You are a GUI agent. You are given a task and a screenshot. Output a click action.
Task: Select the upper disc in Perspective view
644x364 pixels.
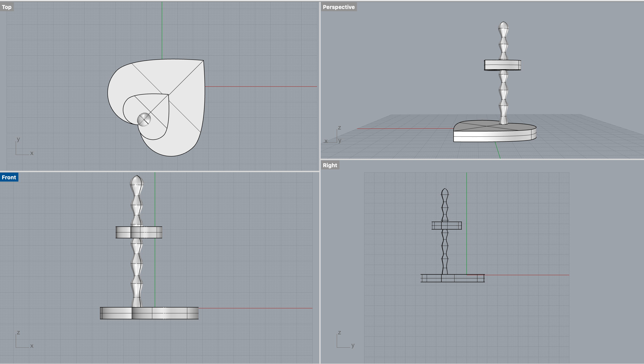tap(503, 65)
